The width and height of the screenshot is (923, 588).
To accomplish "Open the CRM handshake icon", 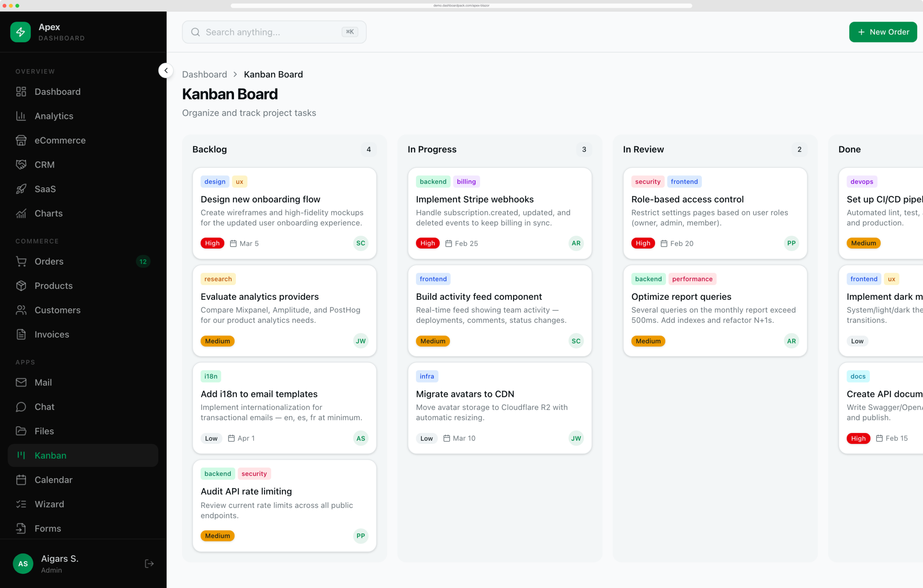I will (21, 164).
